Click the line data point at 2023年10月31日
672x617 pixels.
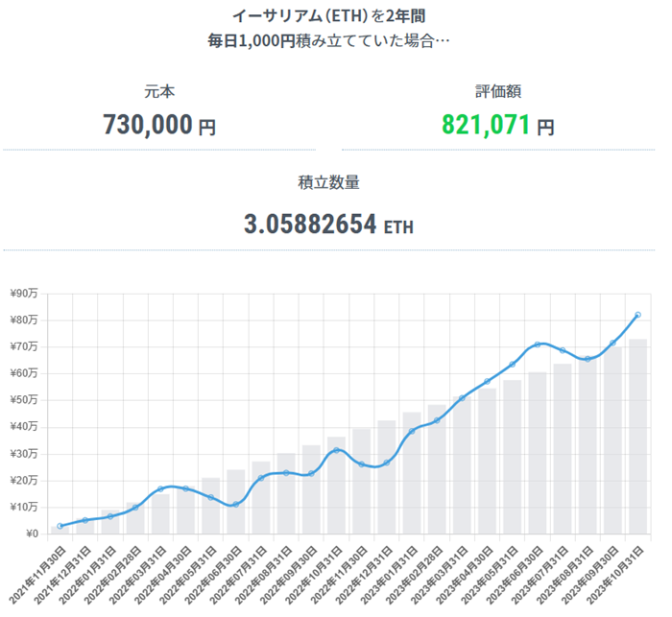[637, 315]
